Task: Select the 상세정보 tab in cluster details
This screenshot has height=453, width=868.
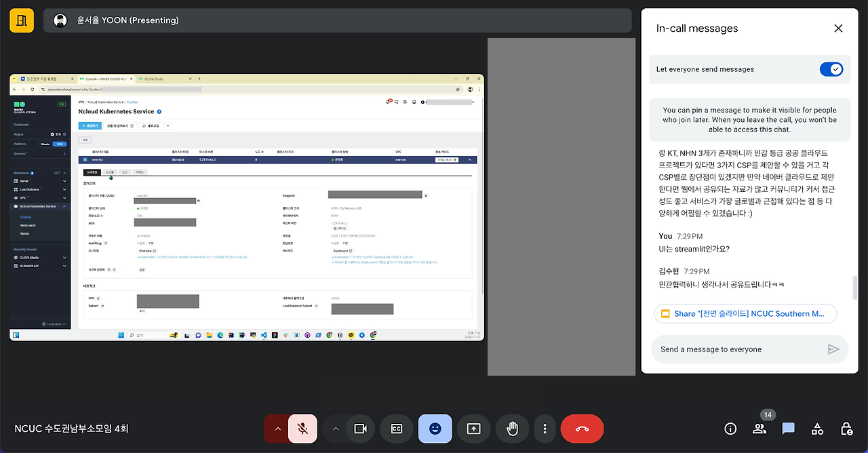Action: pos(92,172)
